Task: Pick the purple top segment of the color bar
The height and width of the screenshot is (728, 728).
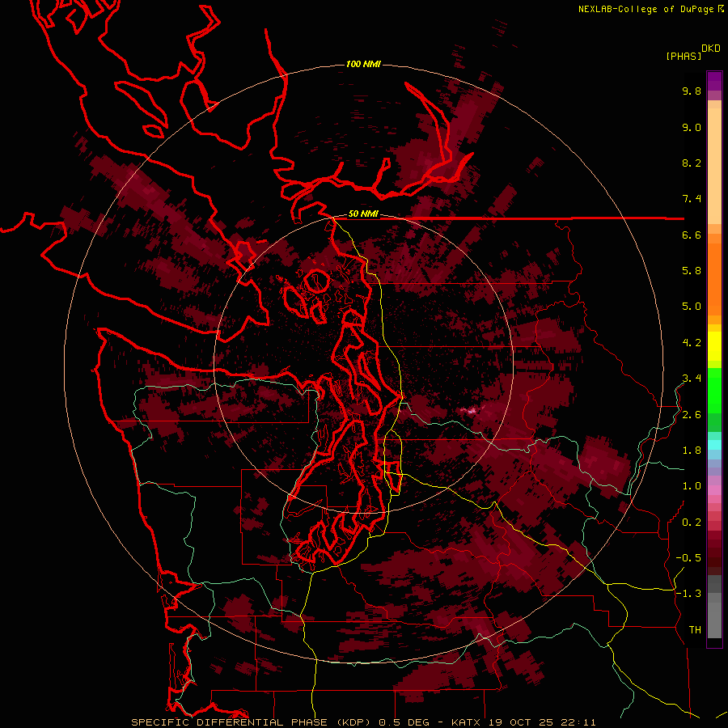Action: point(714,81)
